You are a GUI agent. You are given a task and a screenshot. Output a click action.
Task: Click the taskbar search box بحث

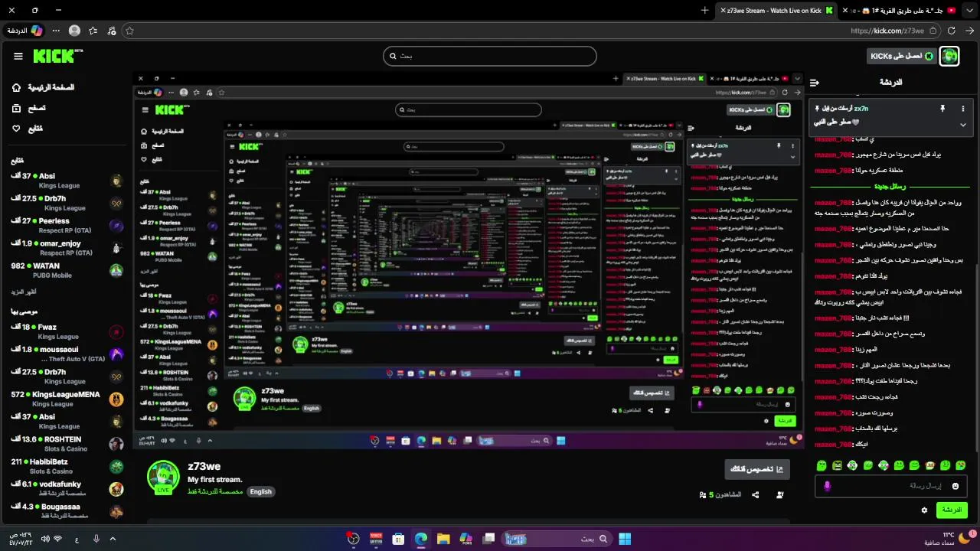pos(557,539)
